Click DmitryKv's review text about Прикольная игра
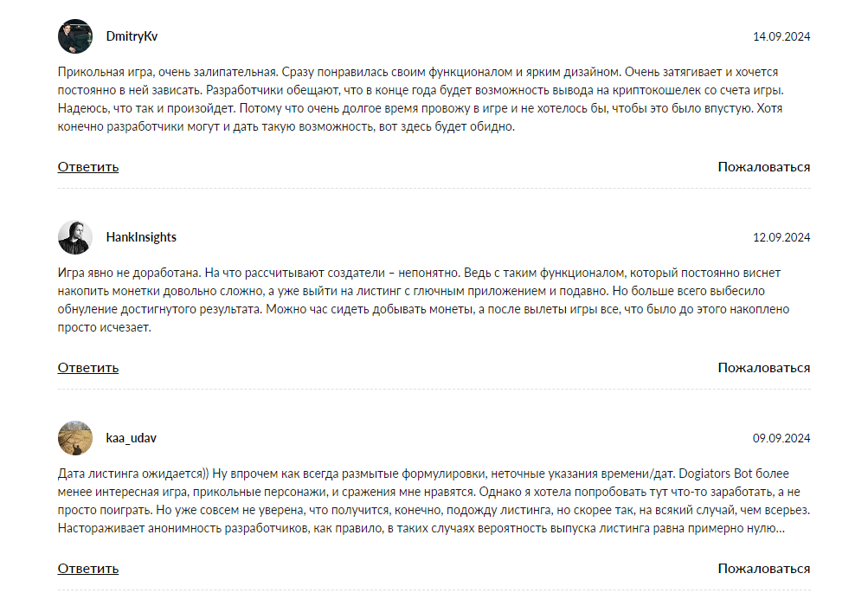 tap(421, 99)
